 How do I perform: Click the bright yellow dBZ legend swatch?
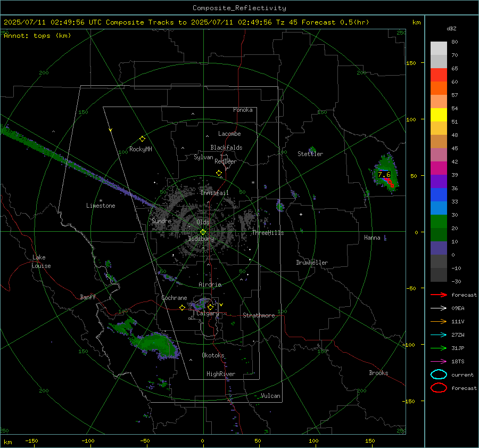pos(439,115)
